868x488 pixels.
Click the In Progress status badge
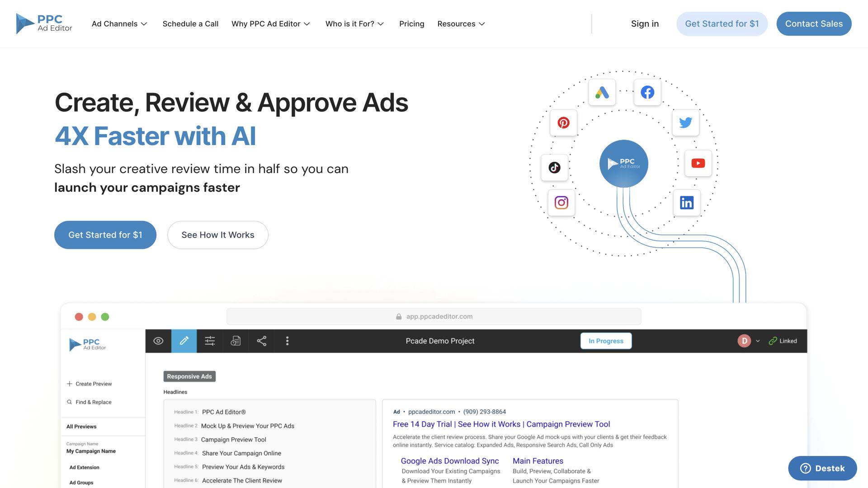coord(606,341)
